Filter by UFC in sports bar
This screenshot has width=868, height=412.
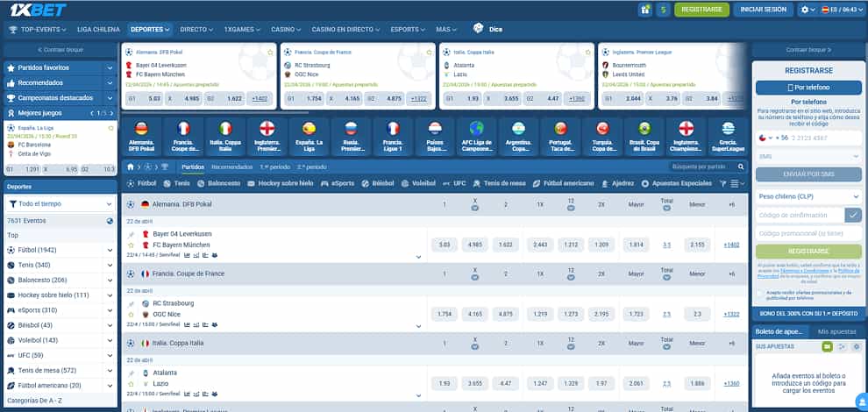[454, 183]
